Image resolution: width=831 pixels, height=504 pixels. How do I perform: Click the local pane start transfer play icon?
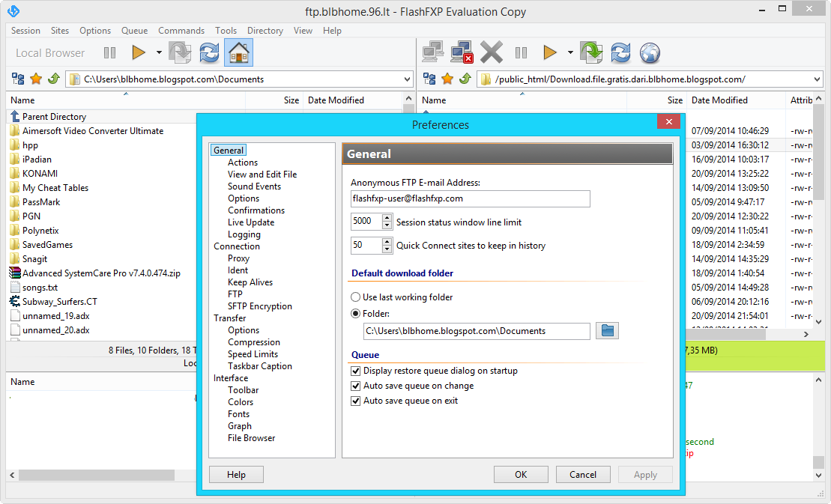click(139, 52)
